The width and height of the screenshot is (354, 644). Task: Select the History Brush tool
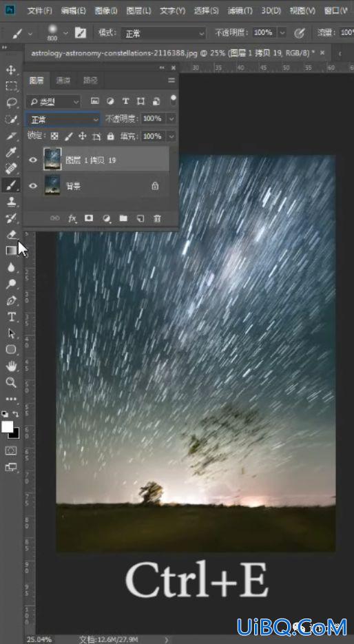(x=11, y=218)
